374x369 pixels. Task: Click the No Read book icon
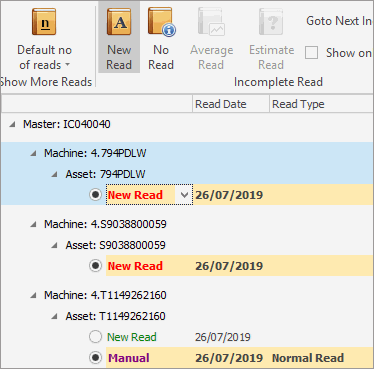point(162,22)
